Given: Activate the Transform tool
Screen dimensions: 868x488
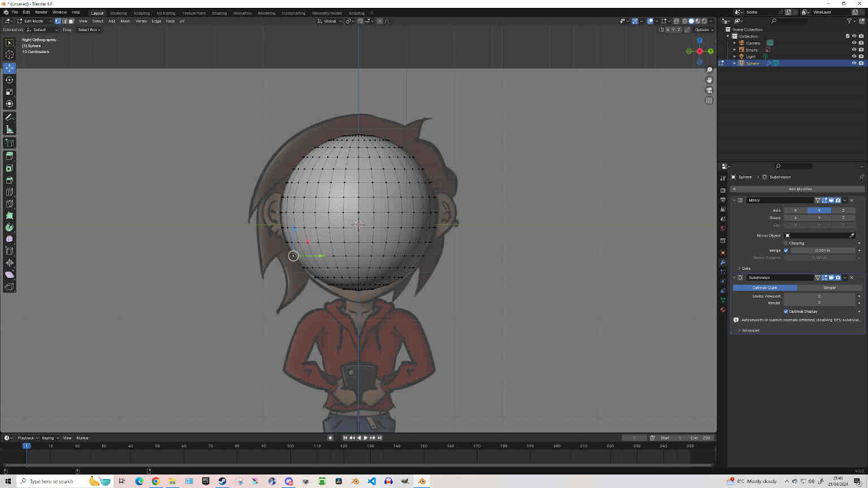Looking at the screenshot, I should [10, 104].
